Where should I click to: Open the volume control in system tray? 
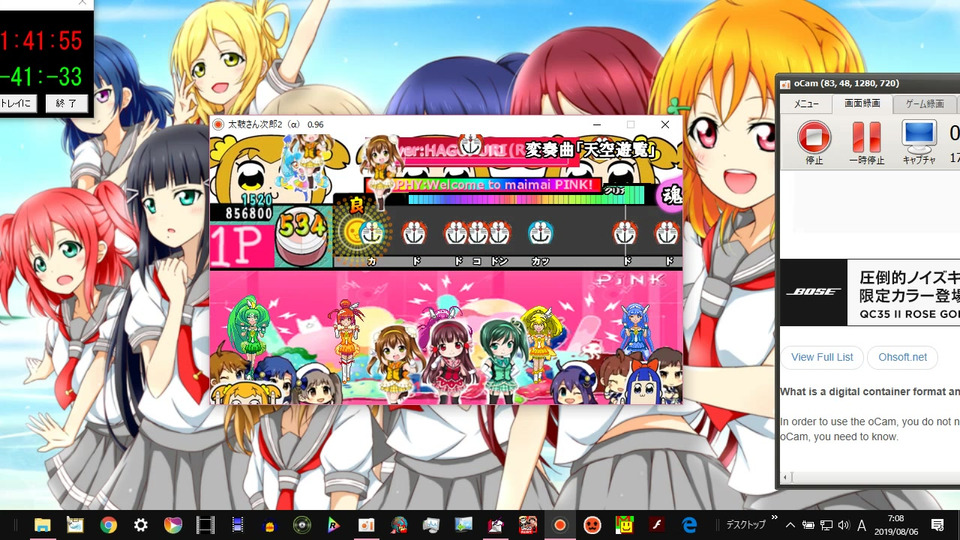(844, 525)
